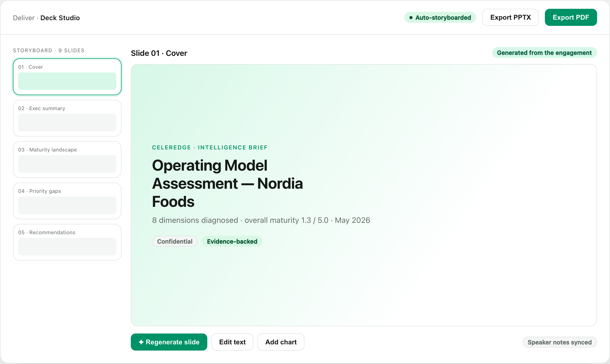
Task: Open the Edit text option
Action: pos(232,342)
